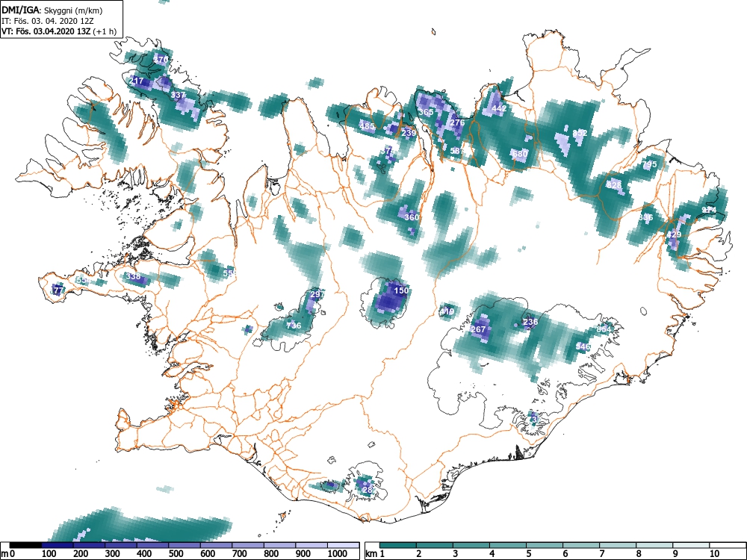Click visibility value '736' on the map
Image resolution: width=747 pixels, height=560 pixels.
click(294, 326)
